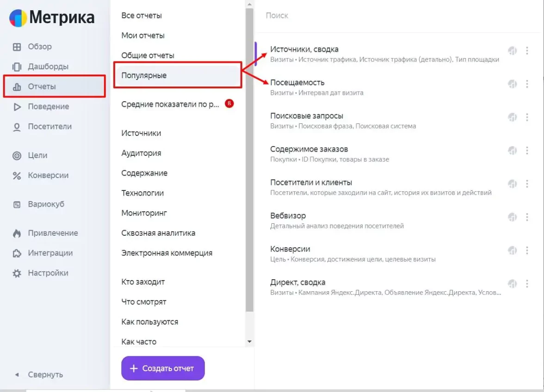The width and height of the screenshot is (544, 392).
Task: Click the Настройки gear icon
Action: point(17,273)
